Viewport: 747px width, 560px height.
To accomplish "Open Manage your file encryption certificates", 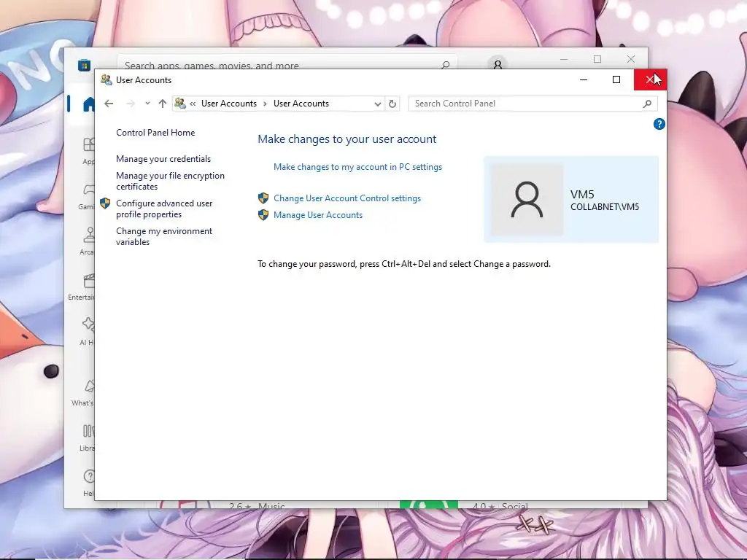I will (170, 181).
